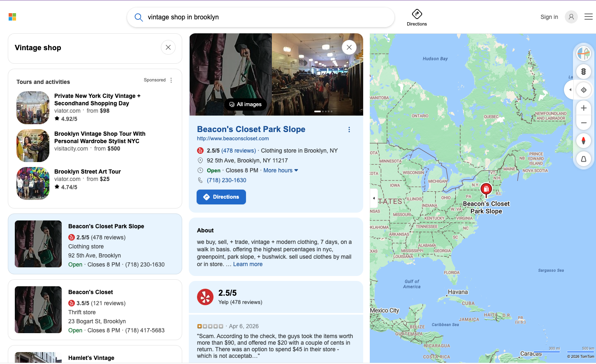The width and height of the screenshot is (596, 364).
Task: Click the "Scam. According to the check" review text
Action: point(275,346)
